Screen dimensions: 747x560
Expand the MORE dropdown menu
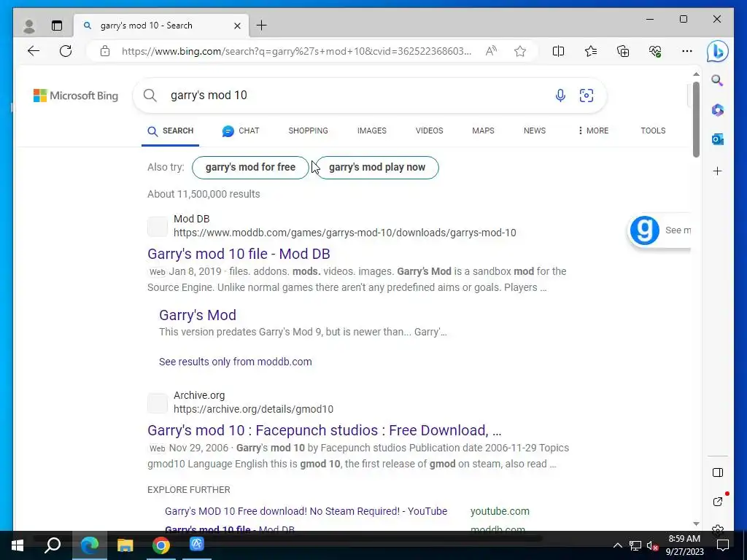pyautogui.click(x=592, y=131)
